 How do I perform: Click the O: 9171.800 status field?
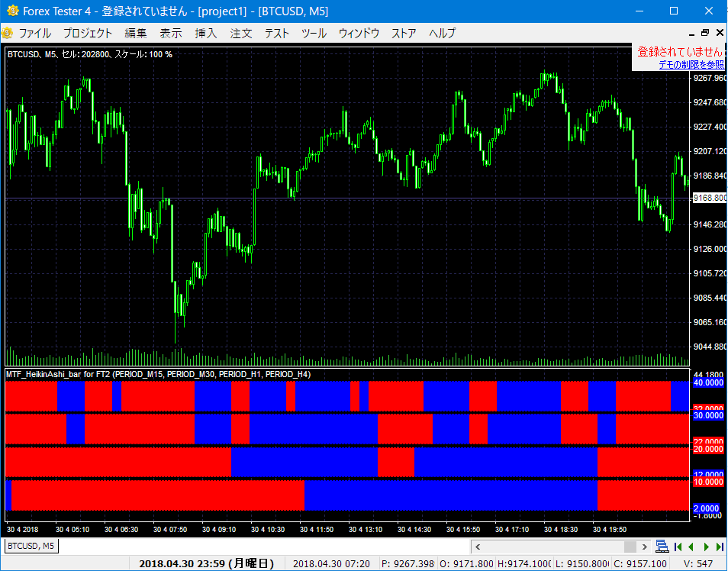click(x=466, y=564)
